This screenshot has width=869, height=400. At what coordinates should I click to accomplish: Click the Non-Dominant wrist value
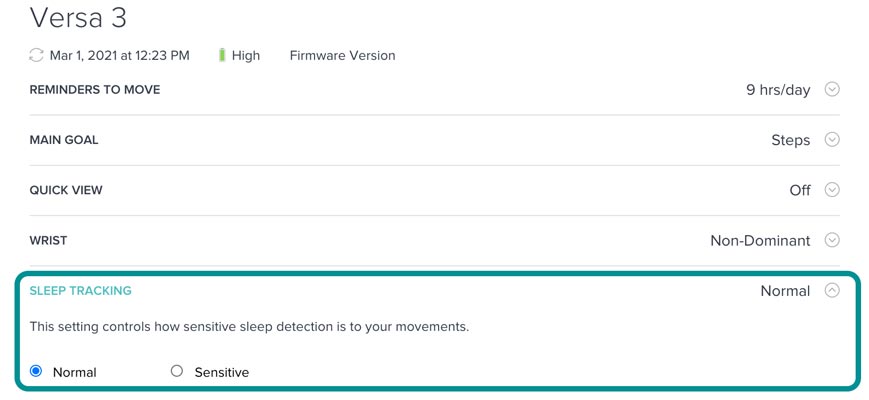(760, 240)
